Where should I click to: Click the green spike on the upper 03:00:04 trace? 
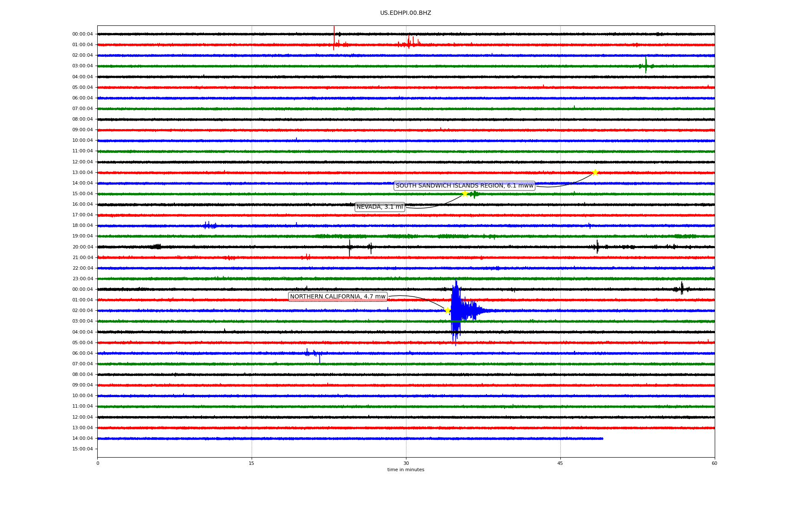[646, 66]
